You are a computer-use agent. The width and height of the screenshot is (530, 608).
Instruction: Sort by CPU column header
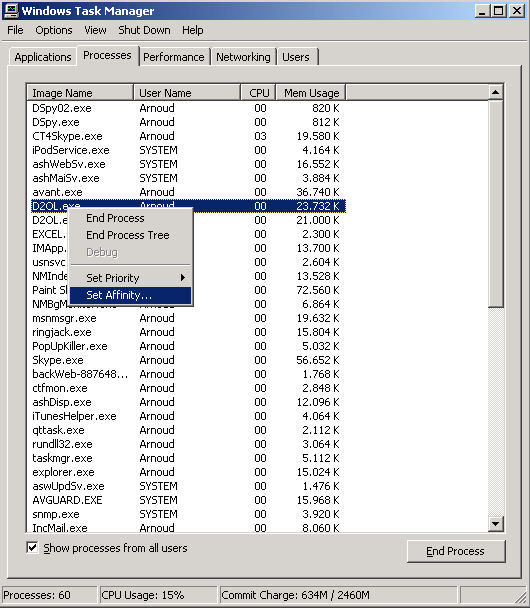tap(258, 93)
